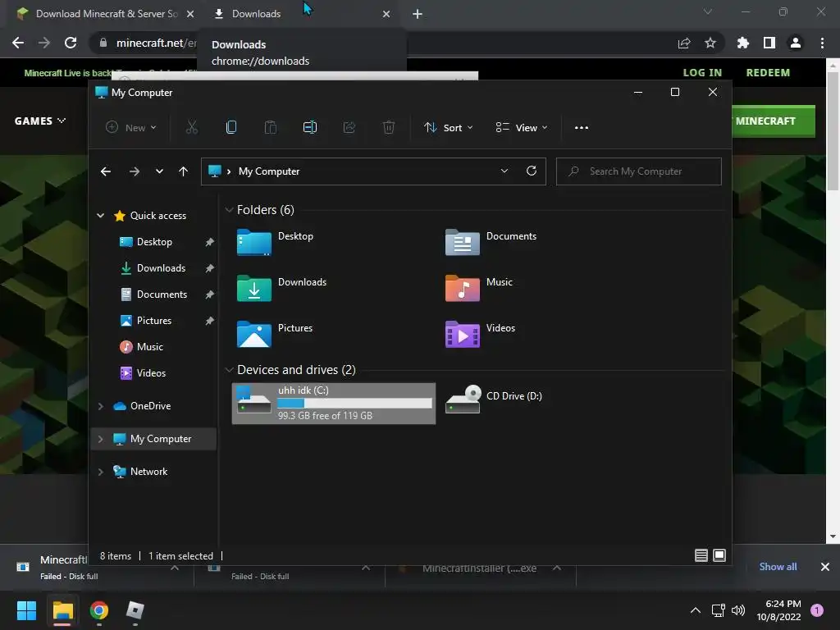Click the Paste clipboard icon in Explorer toolbar
The image size is (840, 630).
click(x=271, y=127)
